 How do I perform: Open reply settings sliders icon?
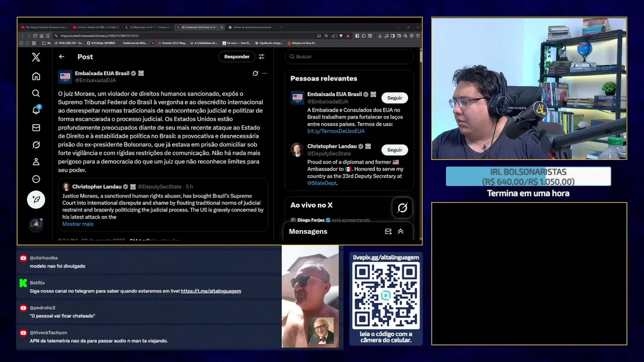tap(262, 57)
